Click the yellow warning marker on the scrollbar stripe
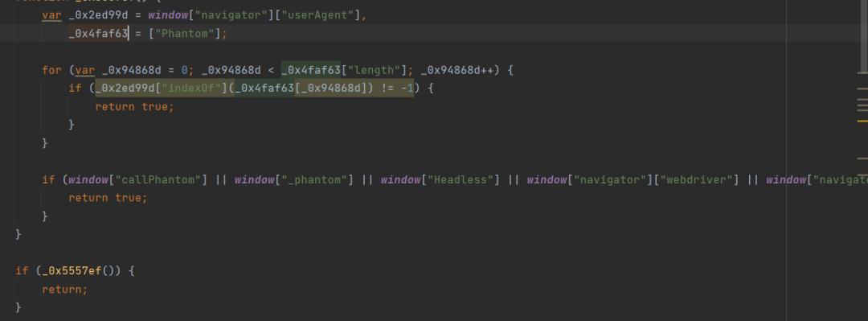 (x=862, y=121)
